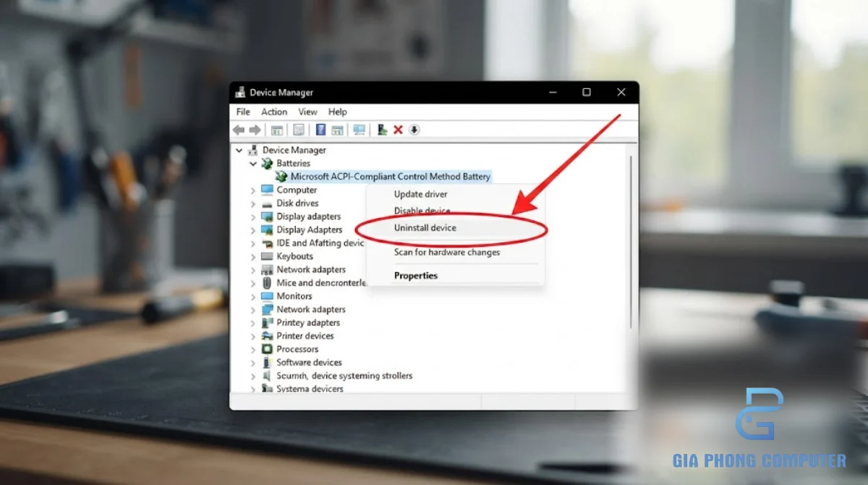The width and height of the screenshot is (868, 485).
Task: Select Uninstall device in context menu
Action: click(x=425, y=227)
